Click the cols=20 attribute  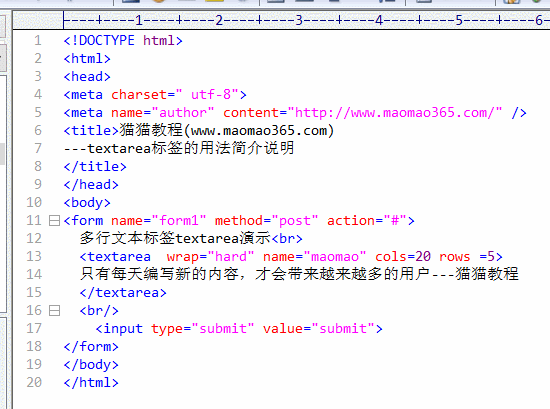(x=403, y=256)
